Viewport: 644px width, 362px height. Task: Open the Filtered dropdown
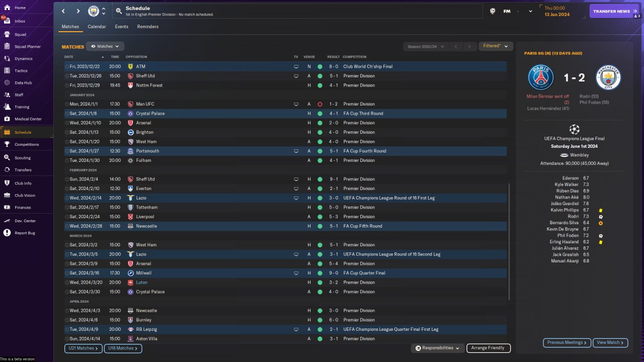point(496,46)
